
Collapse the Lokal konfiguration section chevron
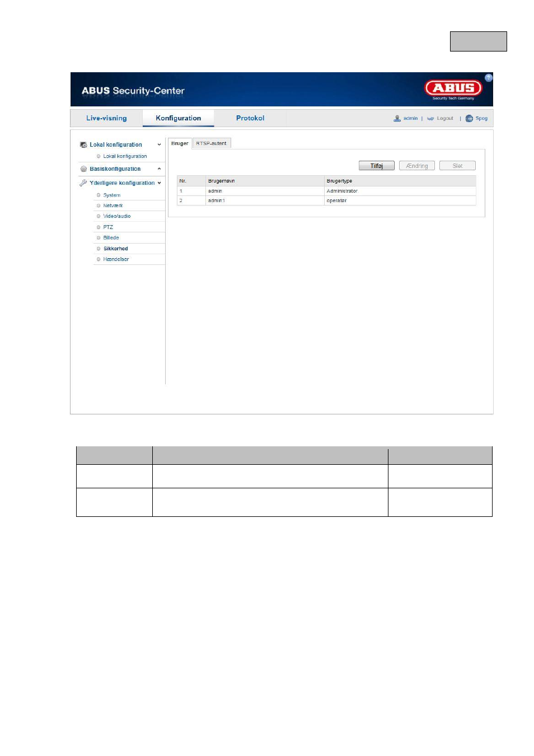pyautogui.click(x=159, y=144)
